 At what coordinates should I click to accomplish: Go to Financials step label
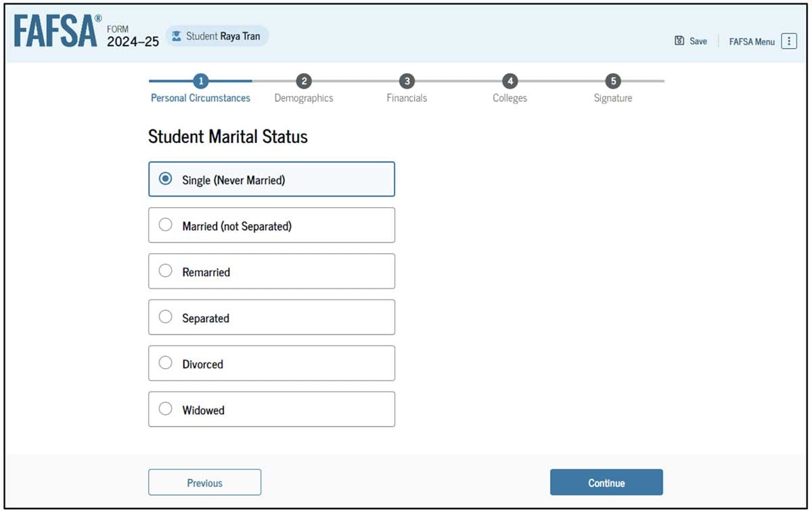click(407, 98)
